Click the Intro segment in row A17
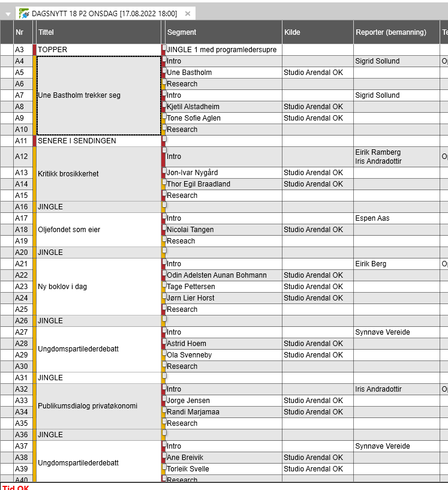448x490 pixels. 224,218
